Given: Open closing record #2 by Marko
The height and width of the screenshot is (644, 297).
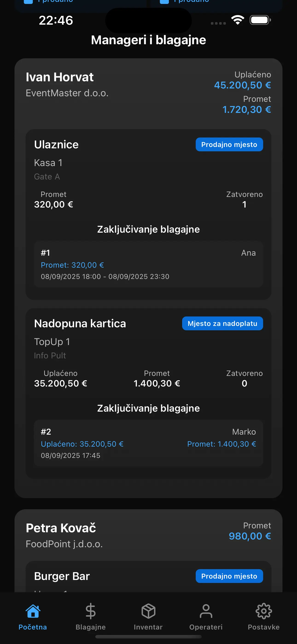Looking at the screenshot, I should [x=148, y=443].
